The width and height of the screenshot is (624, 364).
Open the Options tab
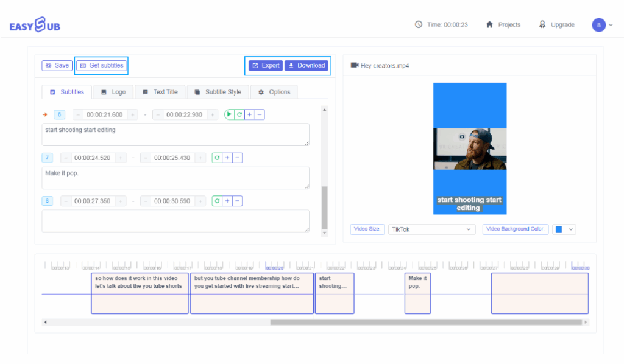(x=274, y=92)
